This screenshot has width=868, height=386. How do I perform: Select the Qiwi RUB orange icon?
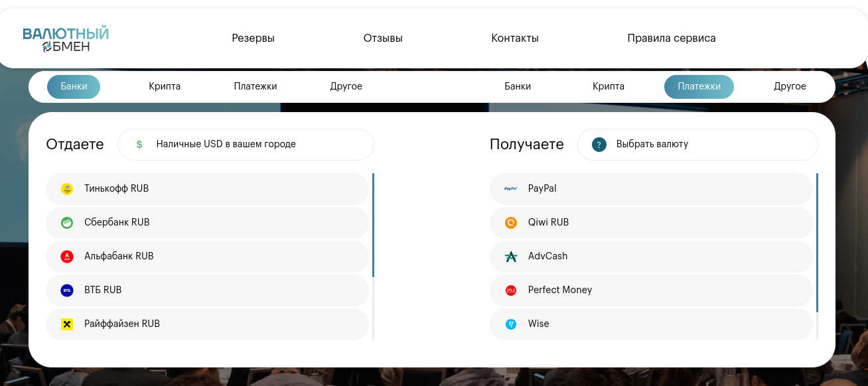point(510,222)
